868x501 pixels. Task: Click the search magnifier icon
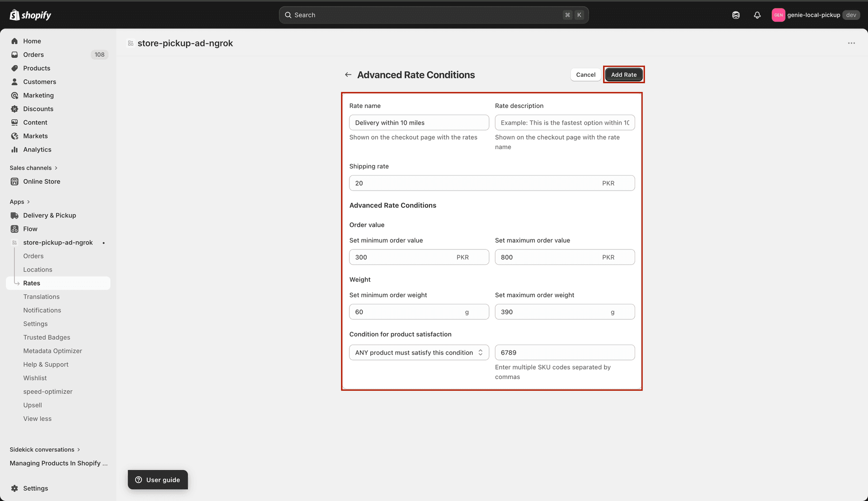click(288, 15)
